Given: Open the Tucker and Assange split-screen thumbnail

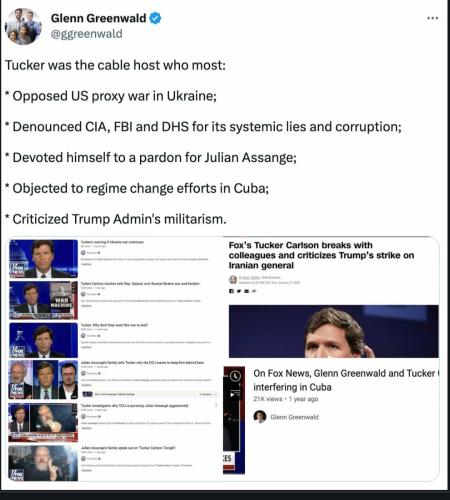Looking at the screenshot, I should (x=43, y=422).
